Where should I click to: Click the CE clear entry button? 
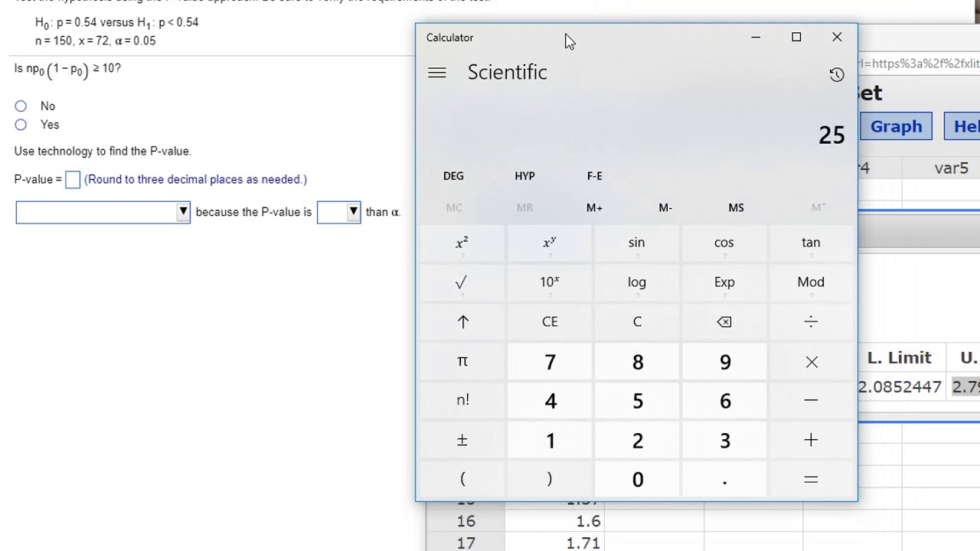(x=550, y=322)
